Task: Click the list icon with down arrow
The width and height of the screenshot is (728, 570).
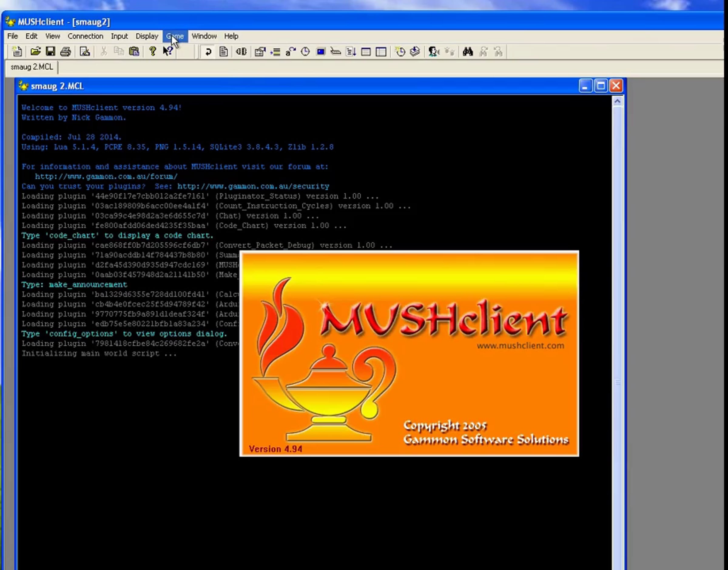Action: (x=351, y=52)
